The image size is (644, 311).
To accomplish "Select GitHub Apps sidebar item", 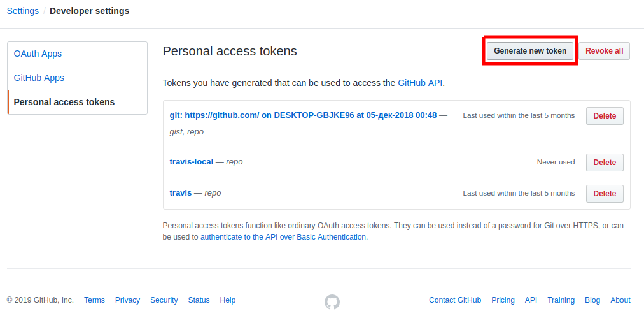I will tap(39, 78).
